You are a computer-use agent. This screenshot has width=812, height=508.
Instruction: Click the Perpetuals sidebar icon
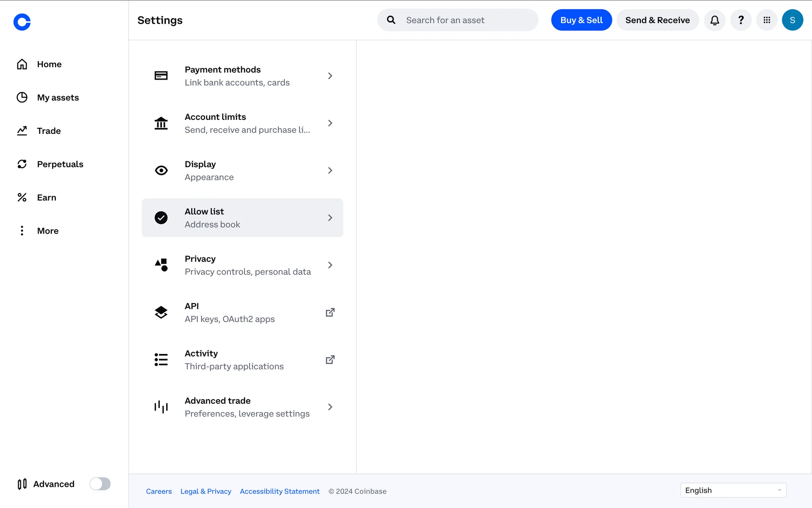pos(22,164)
